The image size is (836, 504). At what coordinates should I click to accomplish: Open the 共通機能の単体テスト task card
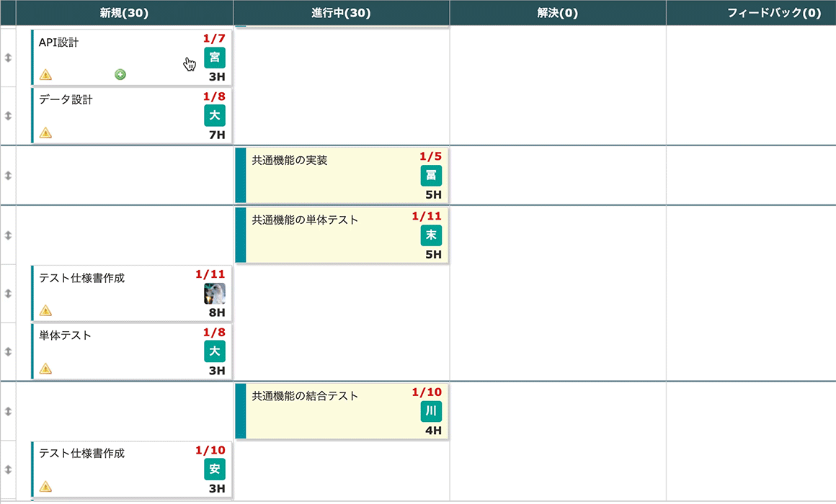332,238
